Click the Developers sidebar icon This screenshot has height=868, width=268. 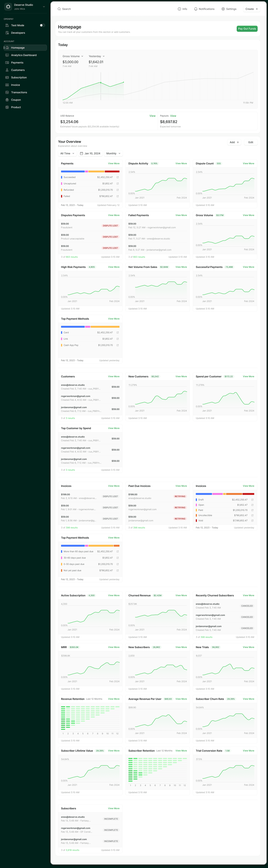pos(7,33)
